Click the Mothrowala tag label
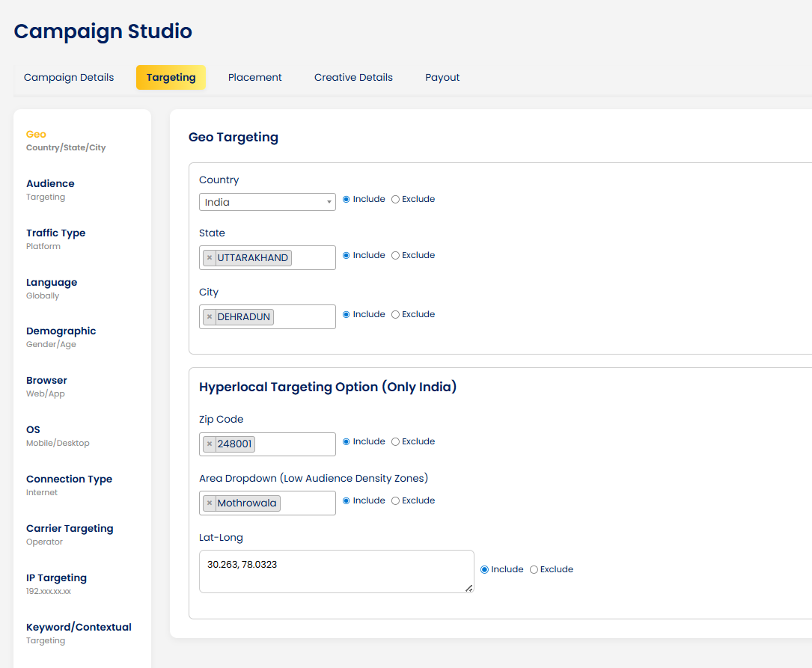This screenshot has width=812, height=668. [x=247, y=503]
